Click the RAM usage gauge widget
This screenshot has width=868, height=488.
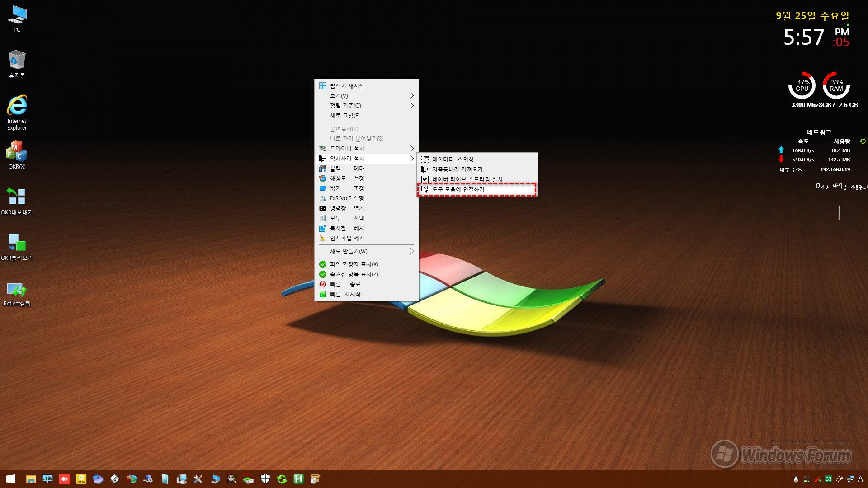pyautogui.click(x=836, y=85)
